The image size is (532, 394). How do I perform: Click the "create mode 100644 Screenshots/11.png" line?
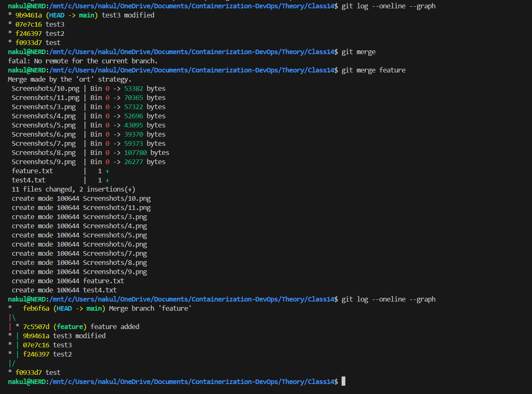click(x=81, y=207)
